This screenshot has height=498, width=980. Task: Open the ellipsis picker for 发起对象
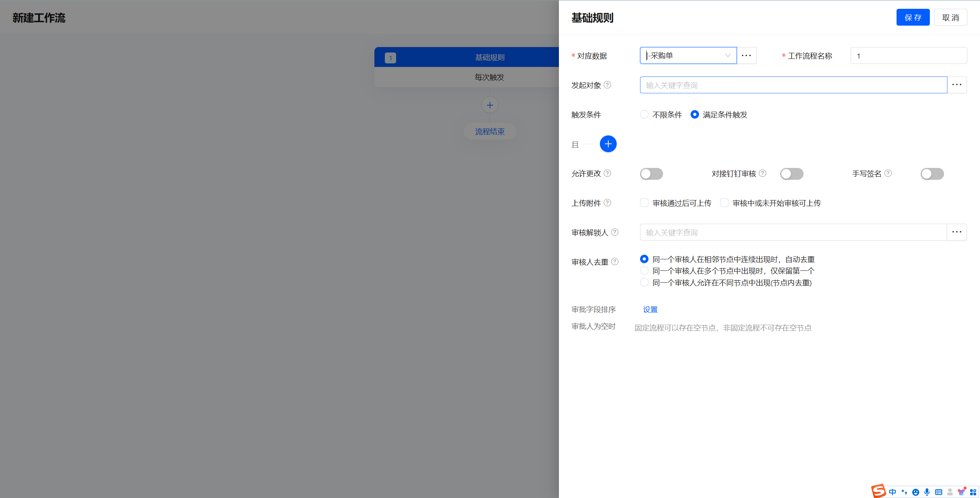click(x=957, y=85)
